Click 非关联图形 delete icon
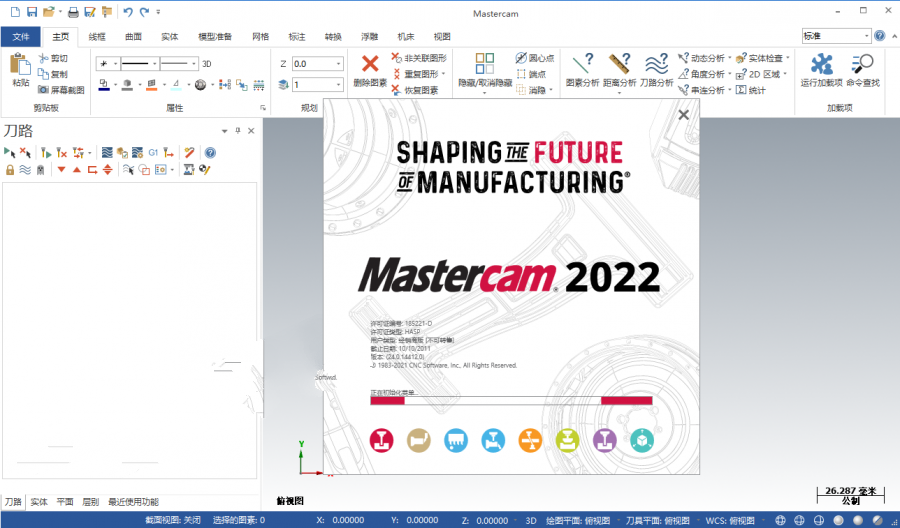The height and width of the screenshot is (528, 900). (x=397, y=58)
